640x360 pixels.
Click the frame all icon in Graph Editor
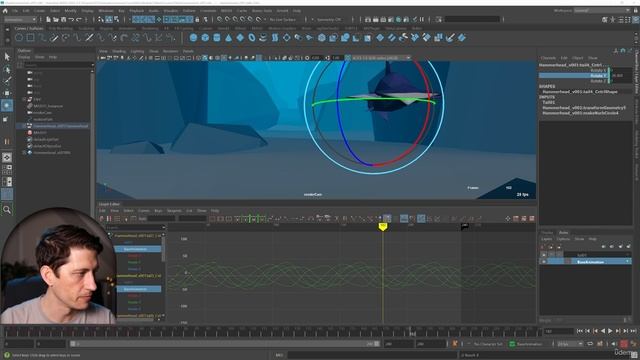click(212, 219)
